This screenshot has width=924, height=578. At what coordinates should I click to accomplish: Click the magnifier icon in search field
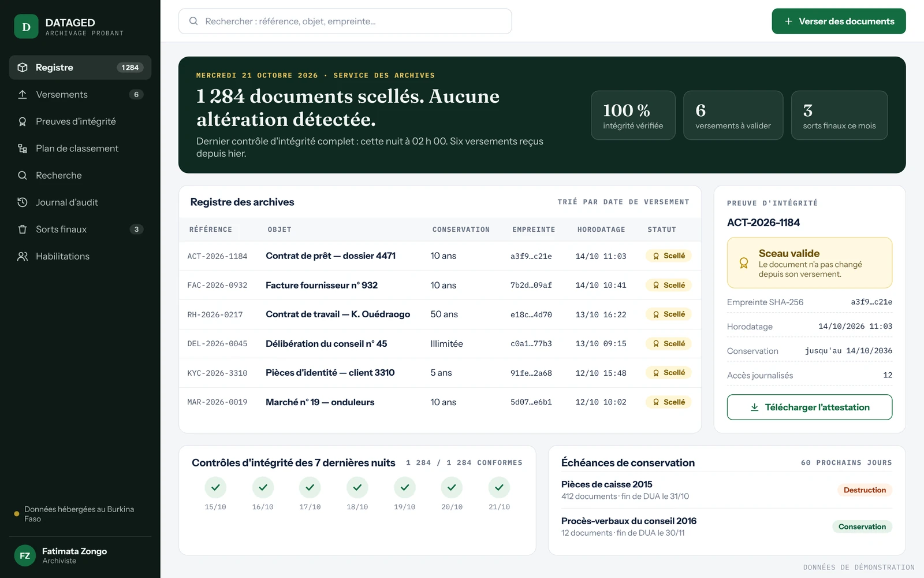pos(193,21)
